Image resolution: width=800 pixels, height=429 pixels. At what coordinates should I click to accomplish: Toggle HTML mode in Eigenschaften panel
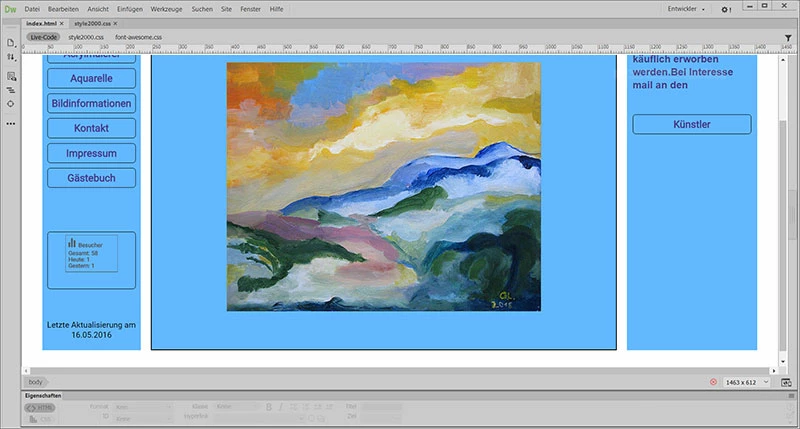[40, 408]
